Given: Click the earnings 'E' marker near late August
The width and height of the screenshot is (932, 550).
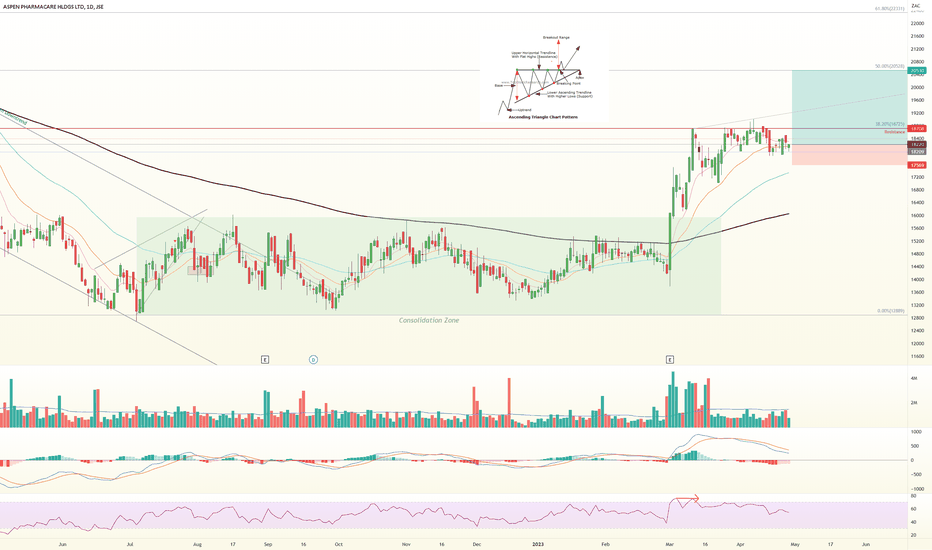Looking at the screenshot, I should click(x=265, y=360).
